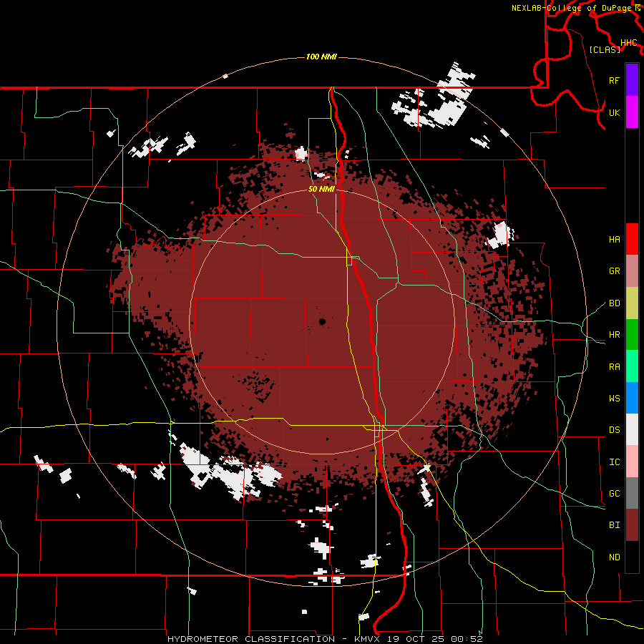Select the IC light pink legend swatch
The height and width of the screenshot is (644, 644).
[x=632, y=462]
